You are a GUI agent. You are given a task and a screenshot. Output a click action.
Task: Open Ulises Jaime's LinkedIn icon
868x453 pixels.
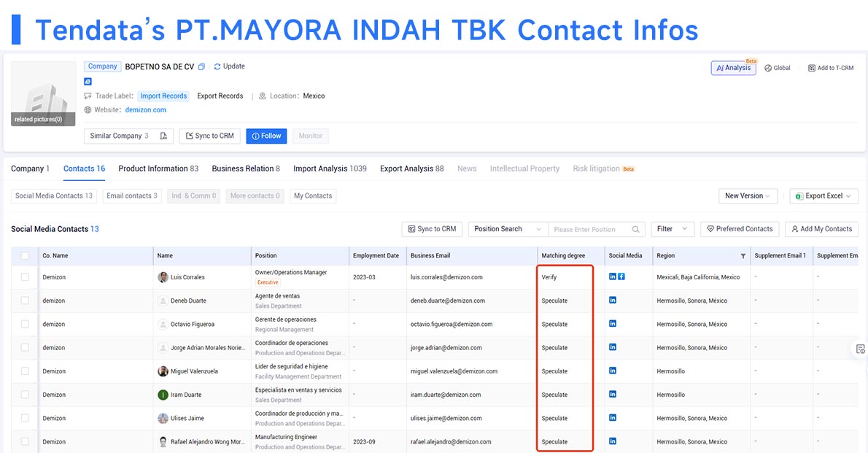(612, 417)
